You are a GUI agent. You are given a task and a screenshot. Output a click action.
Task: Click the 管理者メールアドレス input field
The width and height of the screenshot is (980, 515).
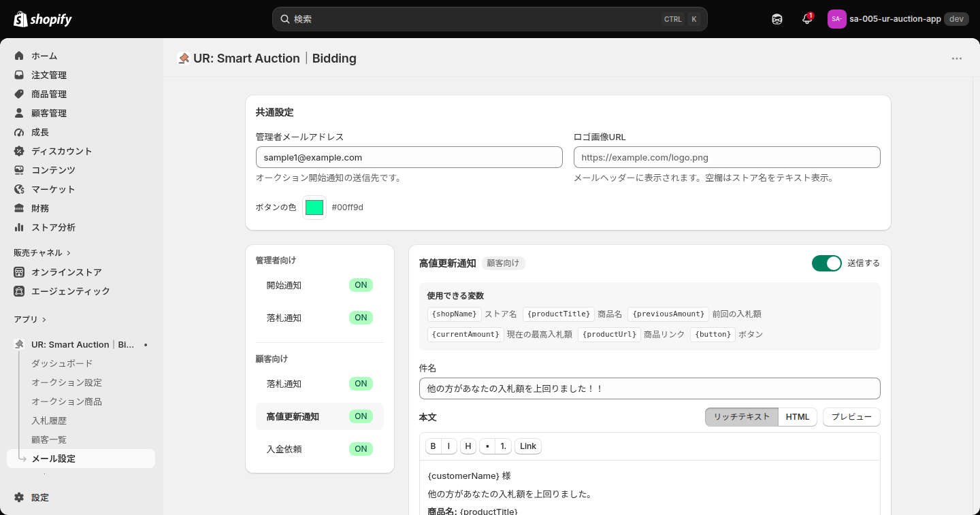[x=409, y=157]
